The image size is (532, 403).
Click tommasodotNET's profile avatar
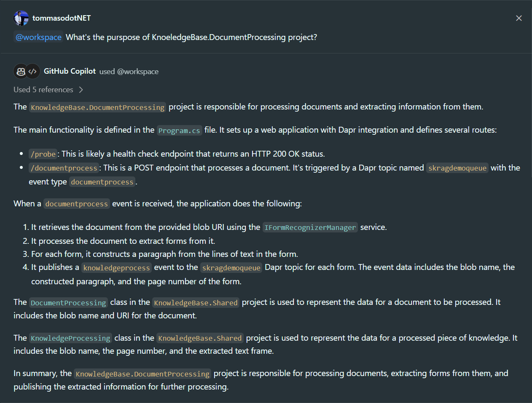pos(21,18)
